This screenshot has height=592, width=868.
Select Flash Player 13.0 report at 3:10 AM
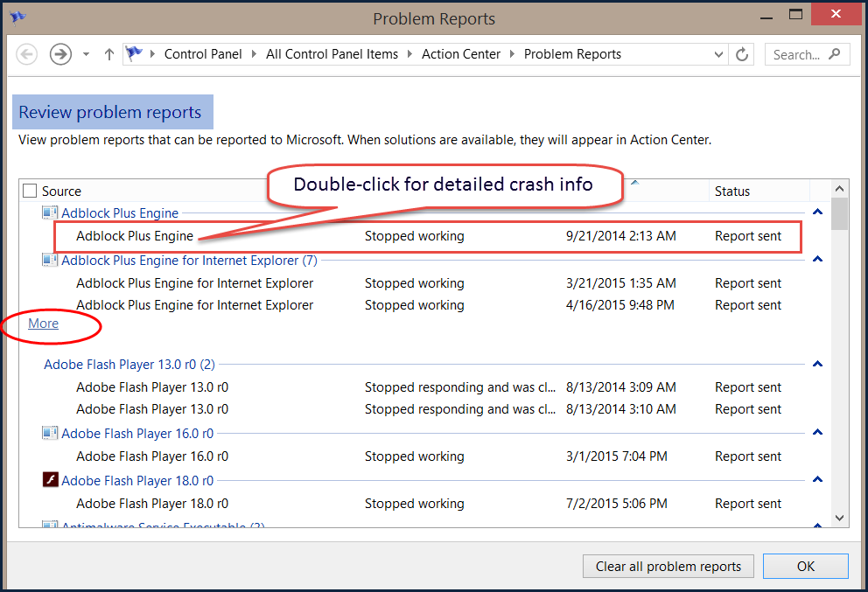(x=429, y=409)
